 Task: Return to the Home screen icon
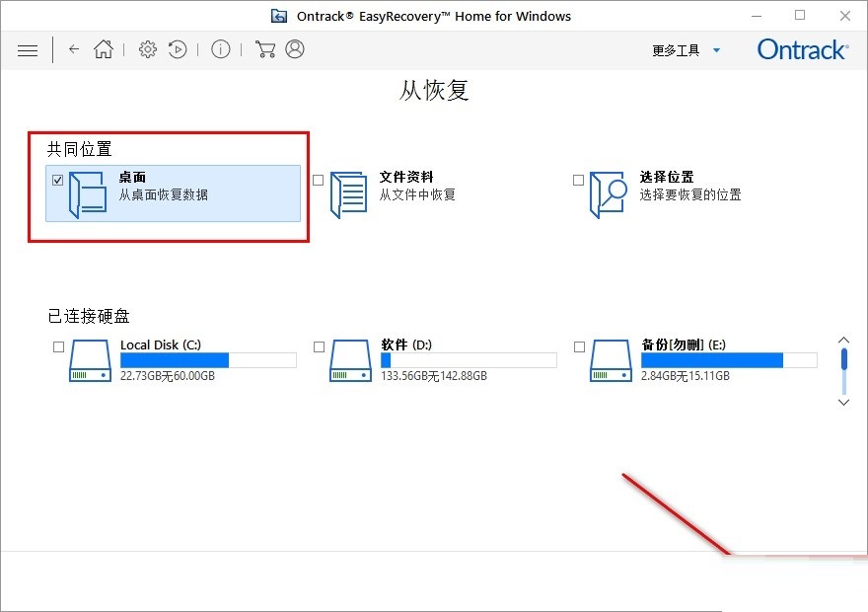pos(104,49)
